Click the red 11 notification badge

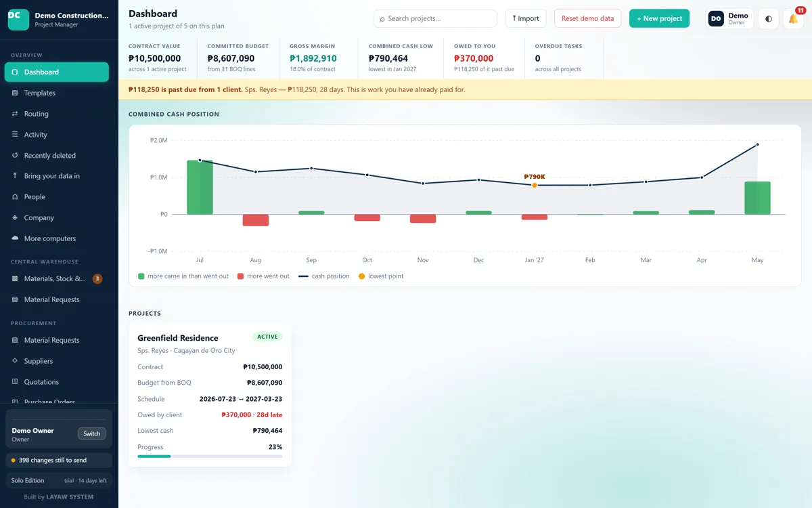click(800, 10)
